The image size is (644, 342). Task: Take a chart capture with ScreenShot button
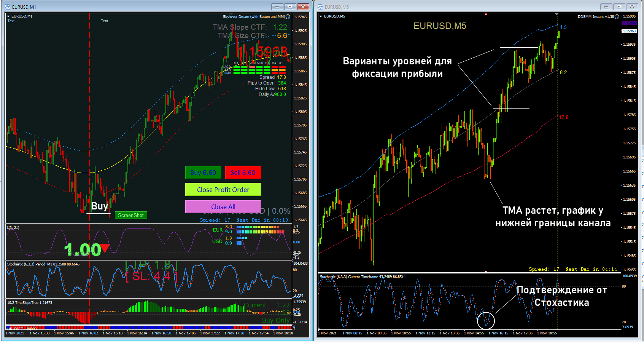(130, 215)
